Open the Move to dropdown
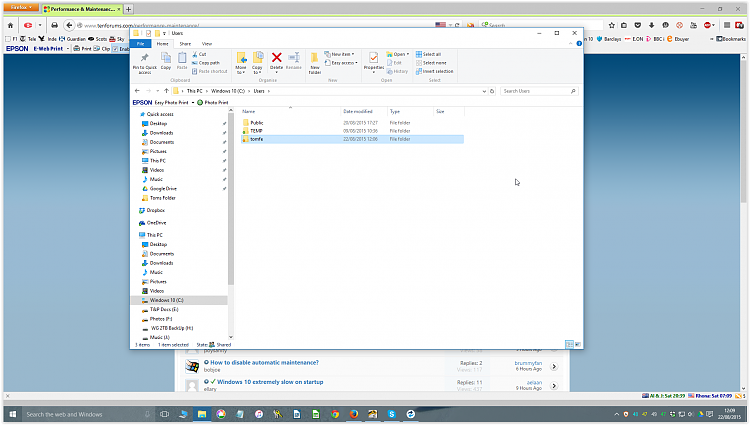The height and width of the screenshot is (425, 750). 241,63
